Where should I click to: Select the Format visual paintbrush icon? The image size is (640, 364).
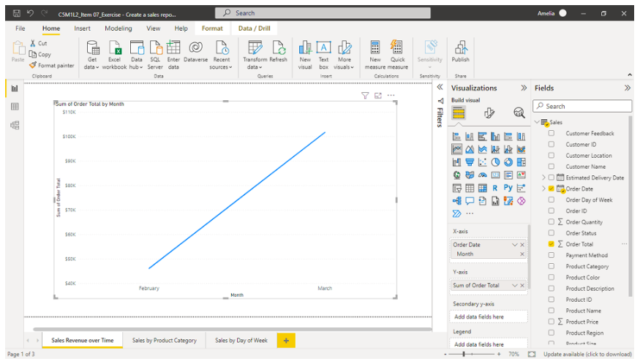tap(489, 113)
